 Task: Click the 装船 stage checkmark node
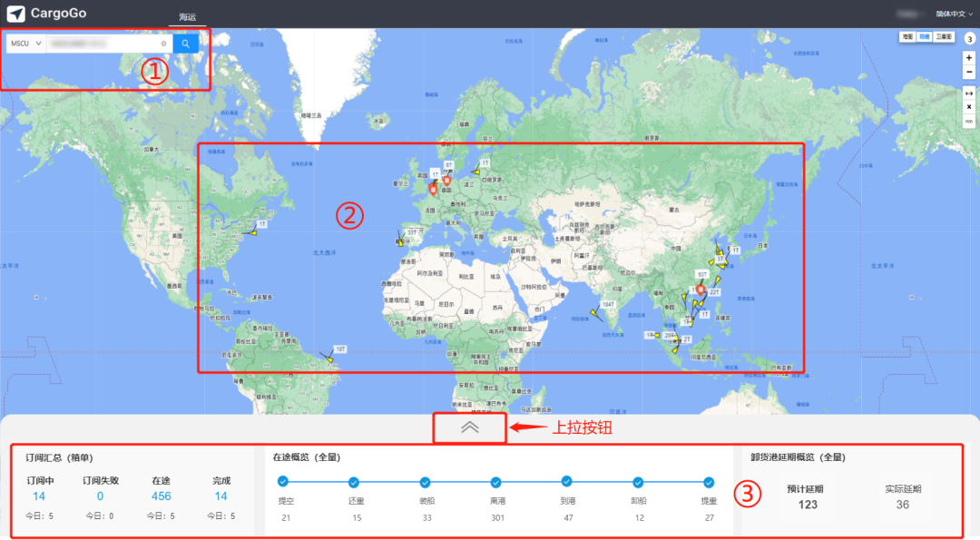point(425,482)
